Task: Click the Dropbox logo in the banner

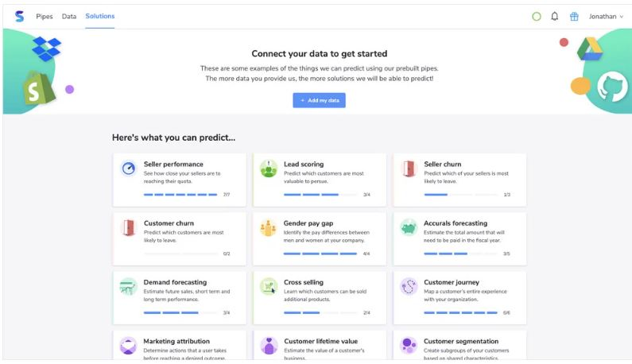Action: (x=47, y=48)
